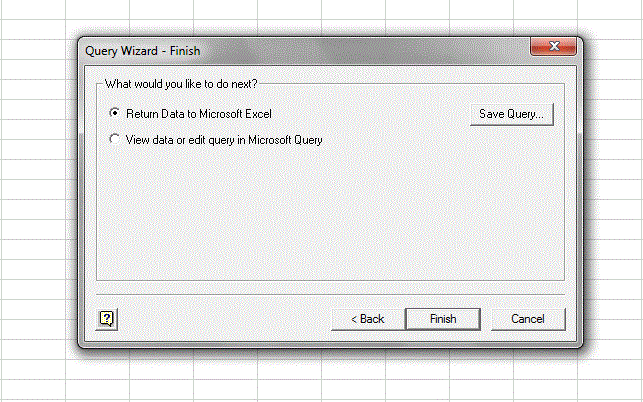Select the spreadsheet cell in the bottom-left corner
The image size is (643, 402).
(x=32, y=388)
